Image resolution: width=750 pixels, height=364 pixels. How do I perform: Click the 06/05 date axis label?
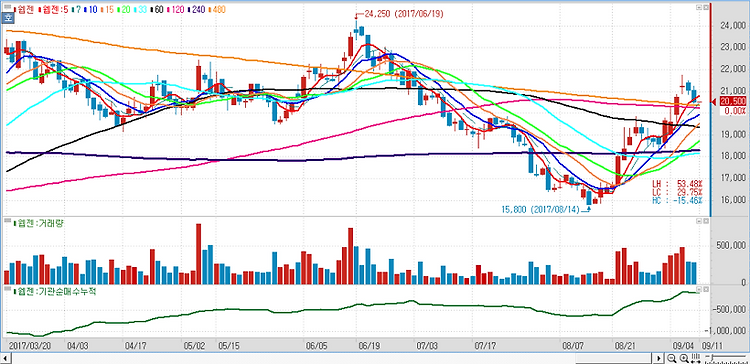pyautogui.click(x=316, y=345)
